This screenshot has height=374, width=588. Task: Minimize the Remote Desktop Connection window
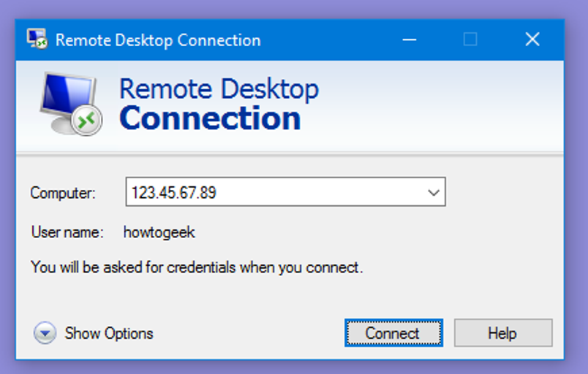(x=409, y=39)
